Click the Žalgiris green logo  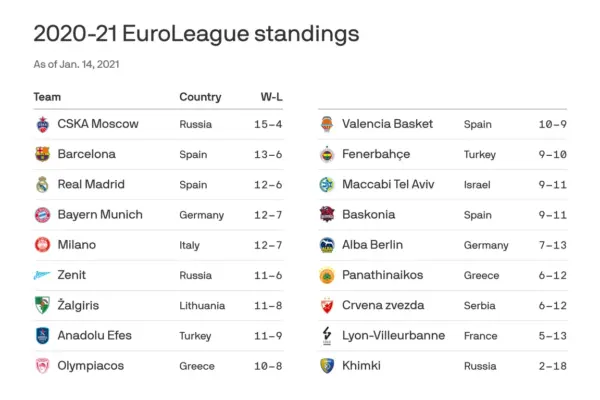(42, 306)
